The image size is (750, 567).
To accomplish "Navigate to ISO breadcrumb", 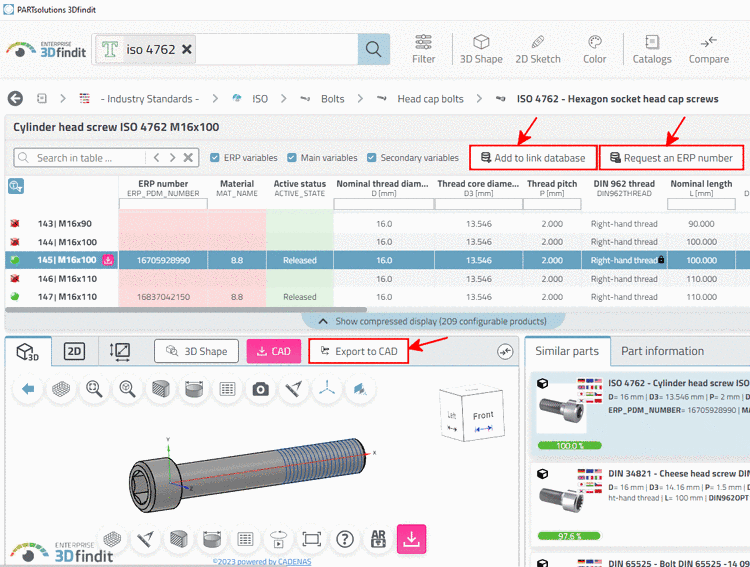I will tap(260, 99).
